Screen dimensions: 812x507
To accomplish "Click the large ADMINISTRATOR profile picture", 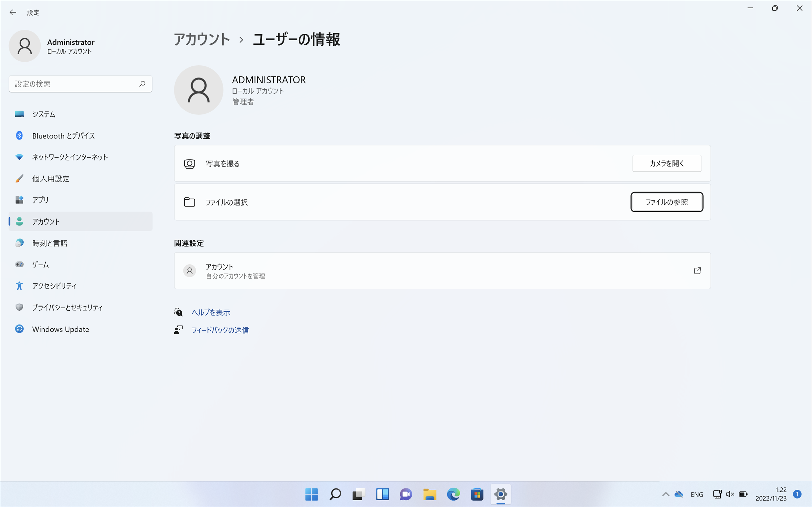I will pos(199,90).
